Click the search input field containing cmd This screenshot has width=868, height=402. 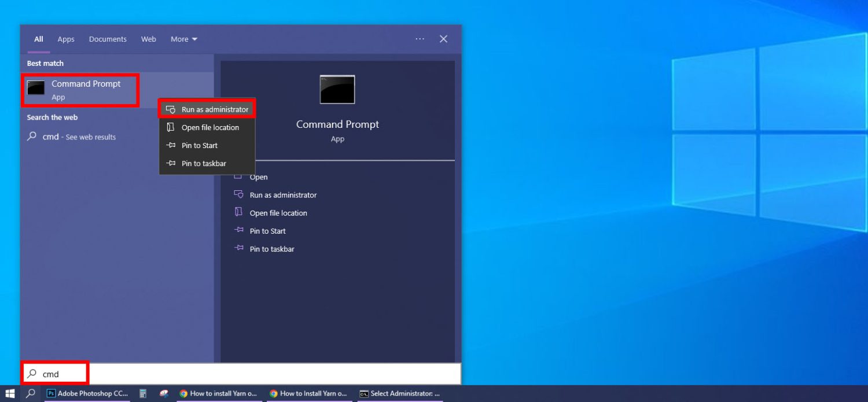(x=56, y=373)
